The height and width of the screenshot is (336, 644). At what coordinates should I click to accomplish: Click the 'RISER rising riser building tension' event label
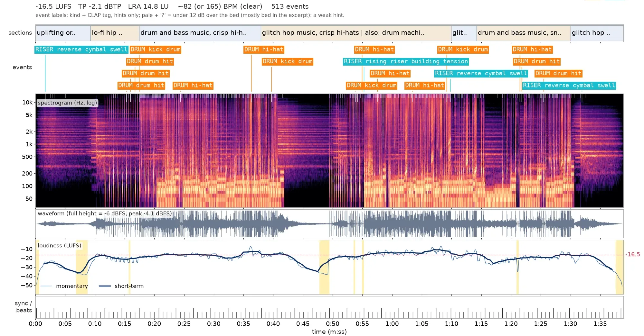tap(406, 61)
